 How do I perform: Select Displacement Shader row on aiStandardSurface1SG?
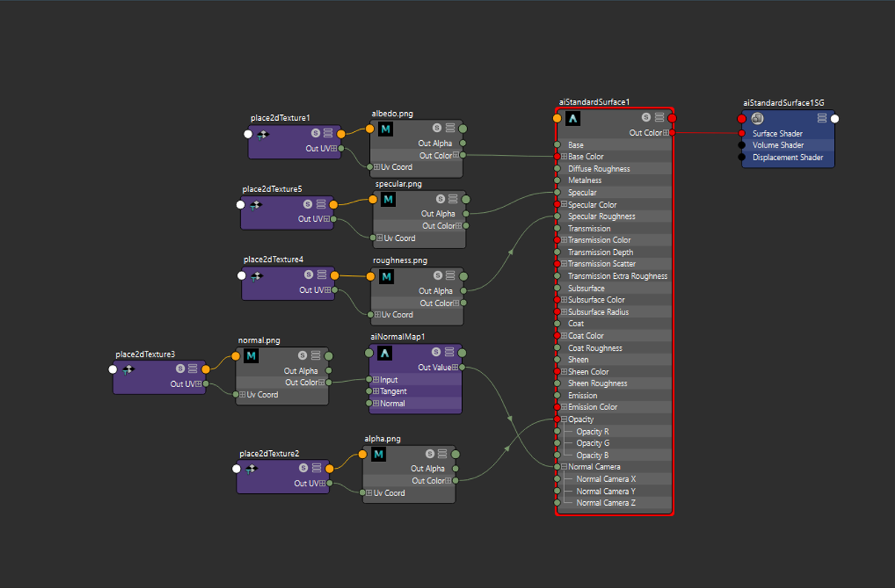pyautogui.click(x=788, y=157)
